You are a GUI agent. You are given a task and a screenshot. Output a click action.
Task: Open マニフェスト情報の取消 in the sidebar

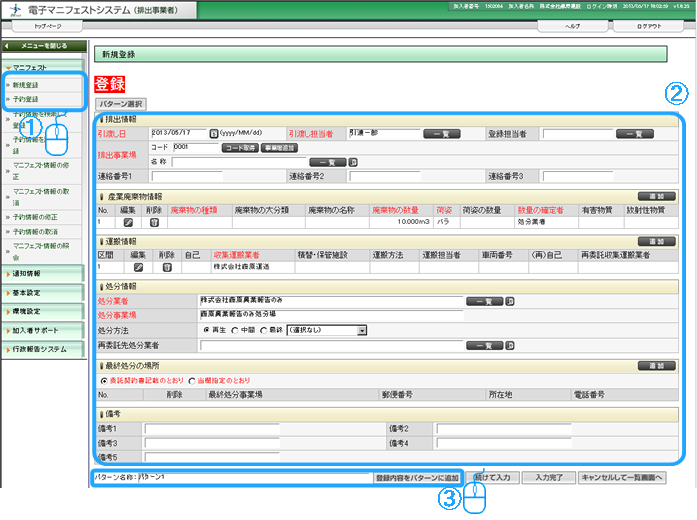41,197
